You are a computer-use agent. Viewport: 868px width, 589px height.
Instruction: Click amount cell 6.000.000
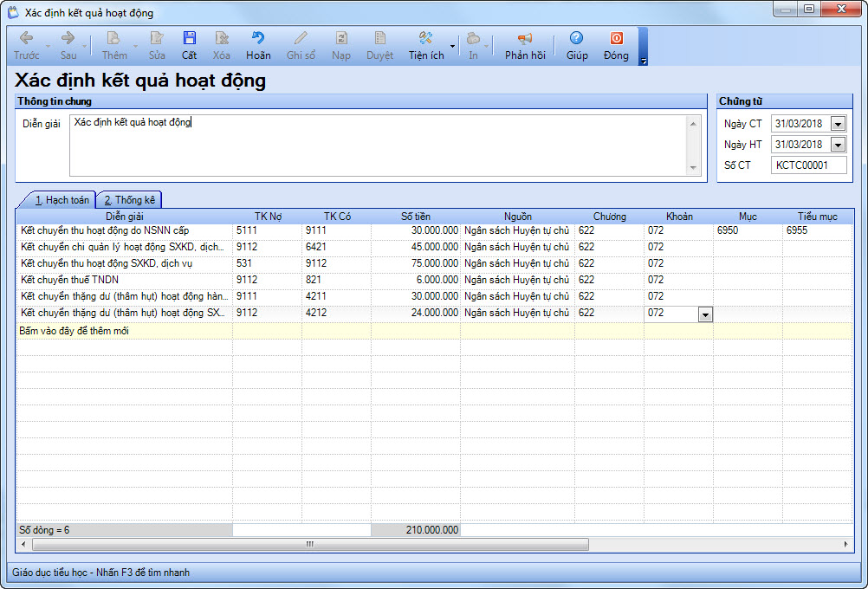coord(416,280)
